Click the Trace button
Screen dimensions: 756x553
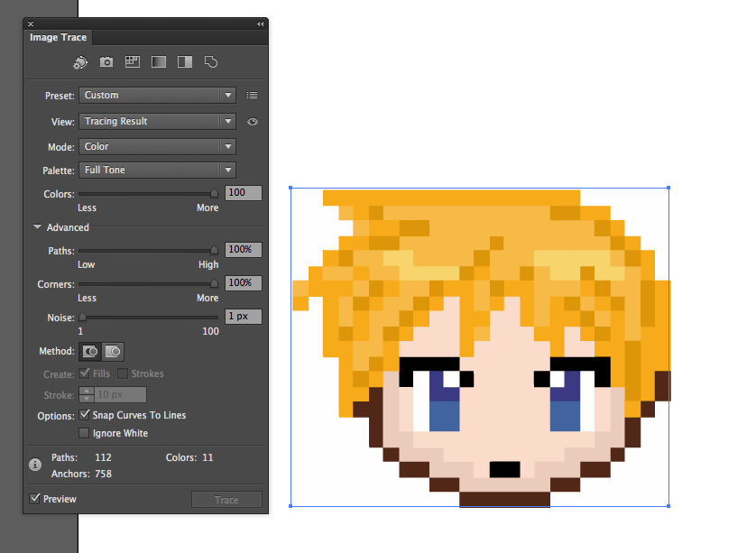pyautogui.click(x=226, y=499)
